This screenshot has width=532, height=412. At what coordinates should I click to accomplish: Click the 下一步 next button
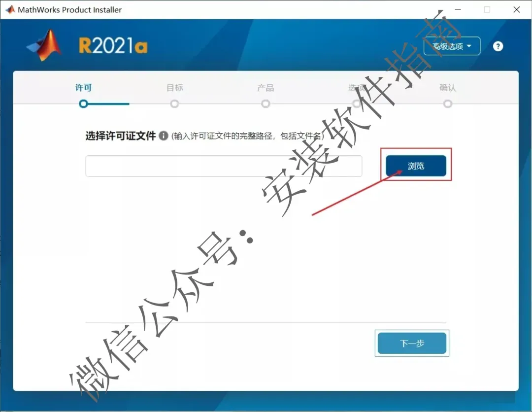point(412,343)
